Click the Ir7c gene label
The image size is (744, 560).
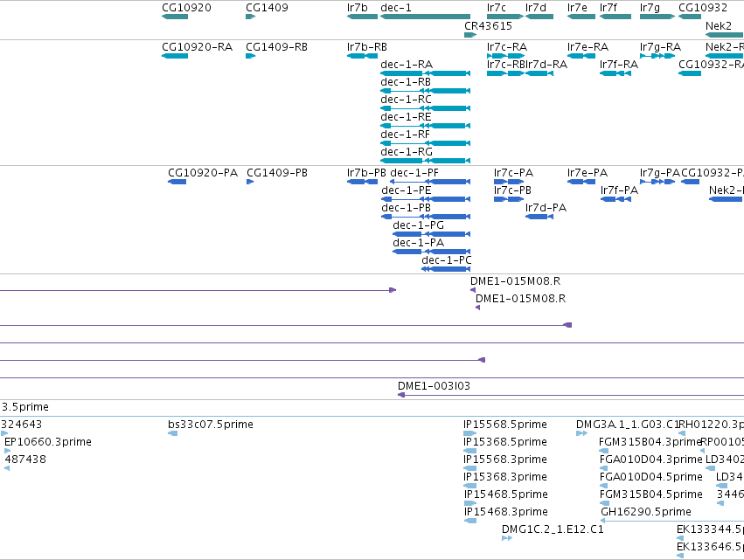coord(497,8)
